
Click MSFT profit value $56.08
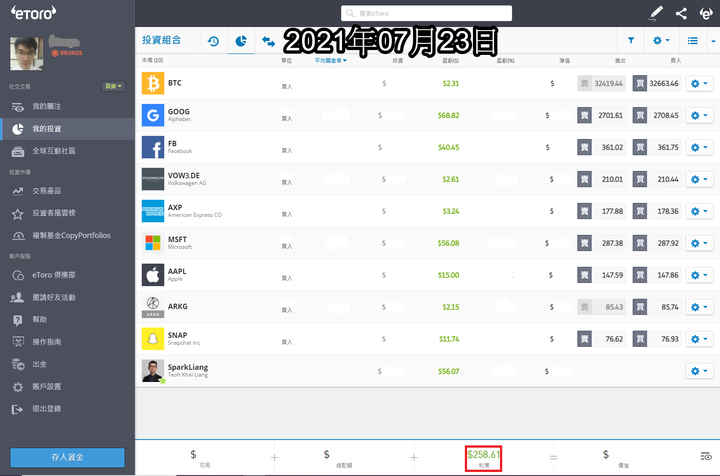point(448,243)
